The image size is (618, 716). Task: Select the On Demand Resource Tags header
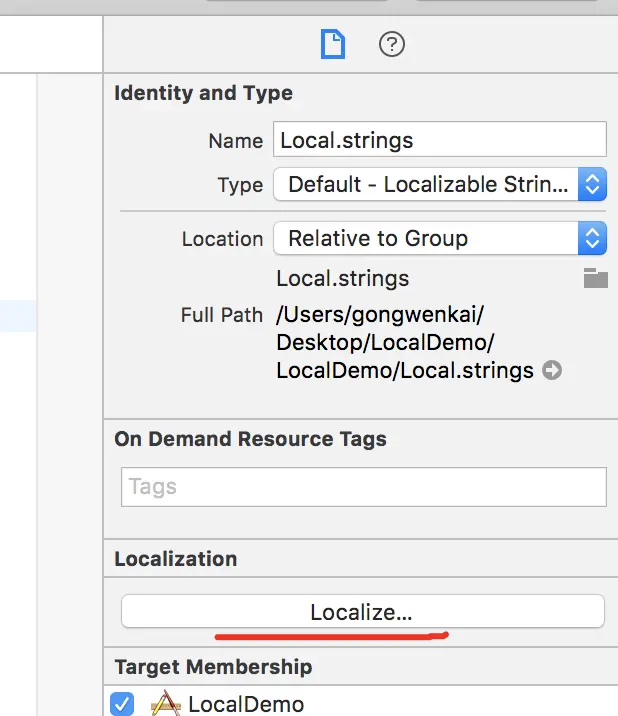click(250, 438)
